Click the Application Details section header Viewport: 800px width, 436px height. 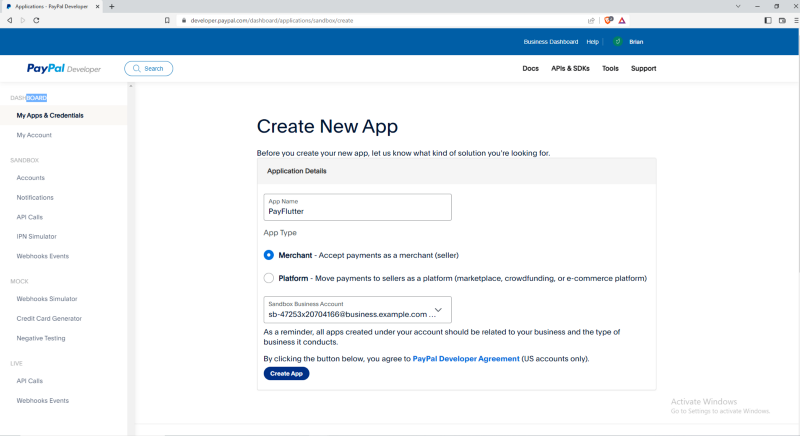(457, 171)
